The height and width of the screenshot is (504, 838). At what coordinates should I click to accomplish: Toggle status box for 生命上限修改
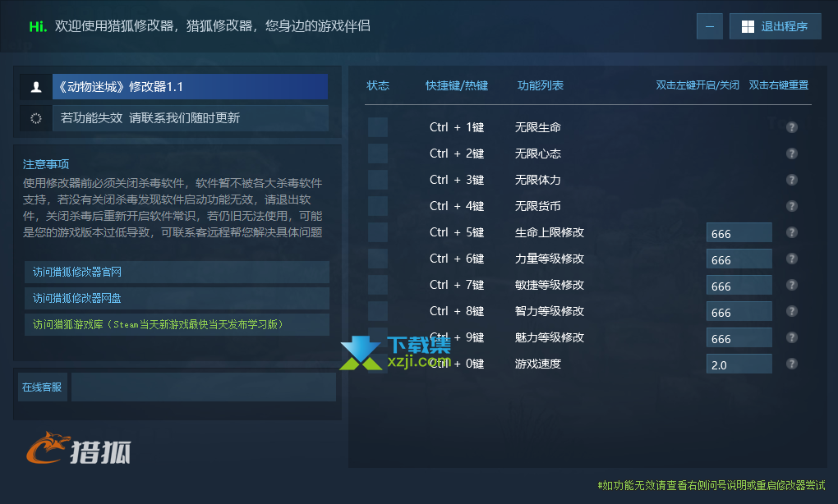click(378, 232)
